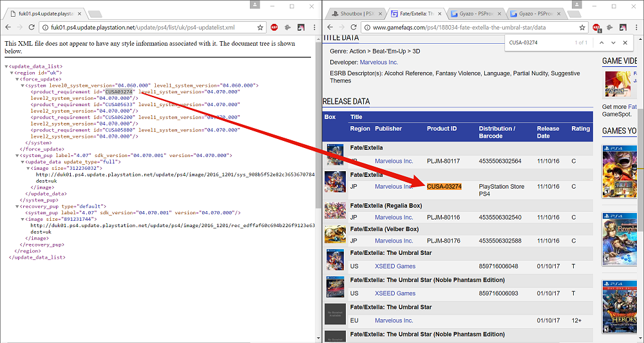Select the PLJM-80117 product ID cell
This screenshot has width=644, height=343.
(x=443, y=162)
